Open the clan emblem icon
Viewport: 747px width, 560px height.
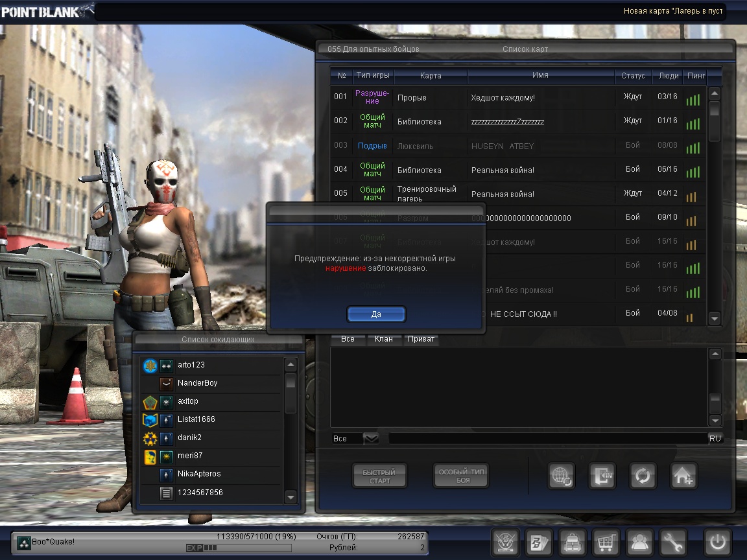tap(504, 542)
